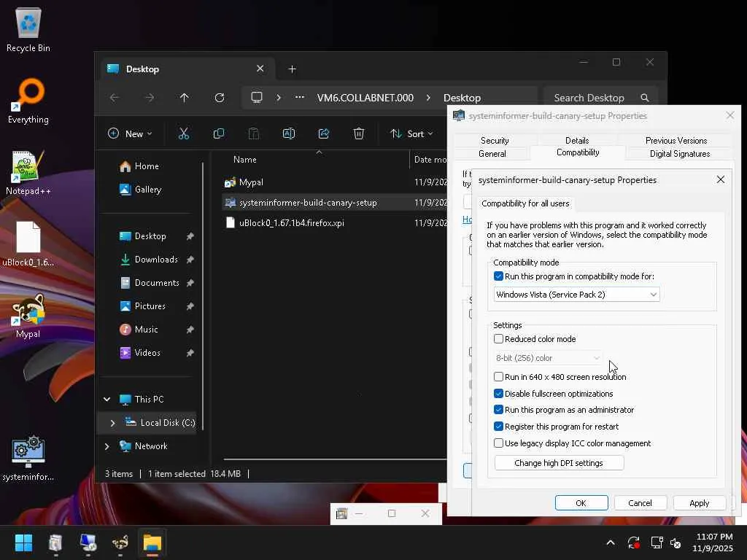The image size is (747, 560).
Task: Launch Everything search desktop shortcut
Action: pyautogui.click(x=28, y=101)
